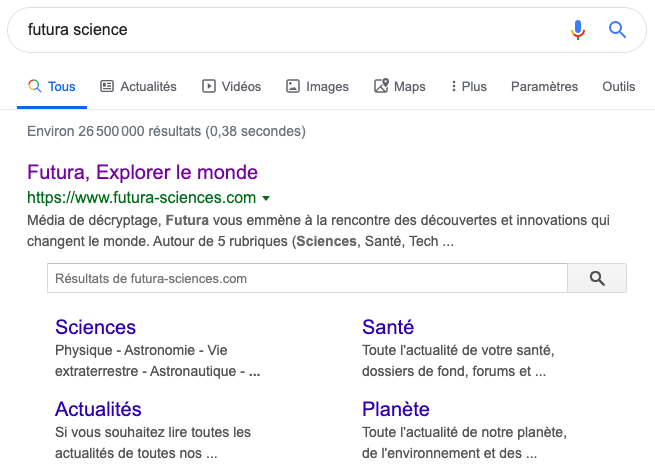Open the Sciences sitelink

[x=96, y=327]
